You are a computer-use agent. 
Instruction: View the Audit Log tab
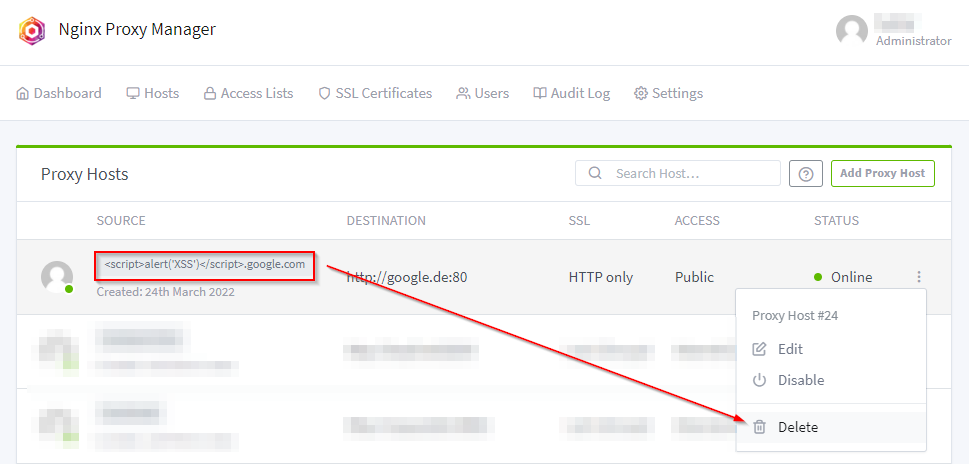572,93
